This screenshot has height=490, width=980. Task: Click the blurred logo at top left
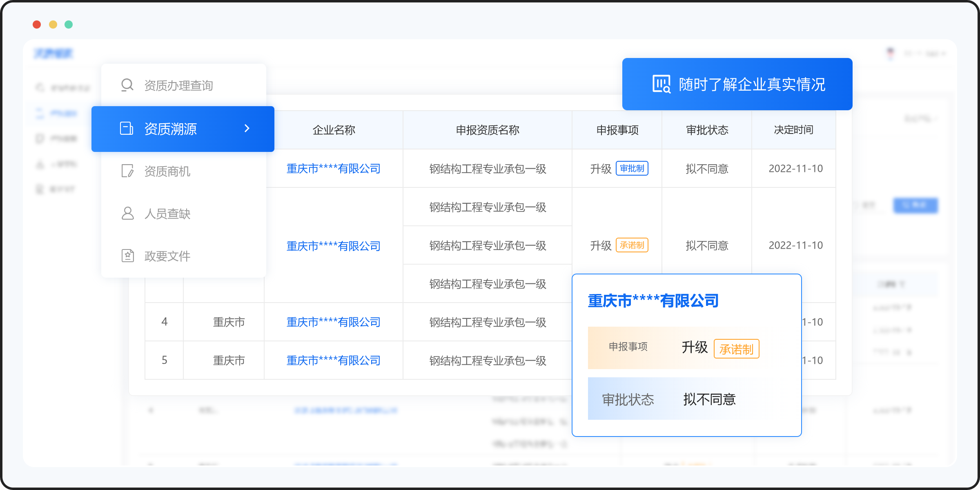pyautogui.click(x=53, y=53)
